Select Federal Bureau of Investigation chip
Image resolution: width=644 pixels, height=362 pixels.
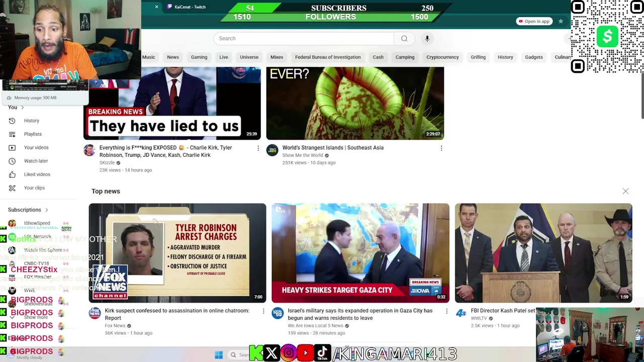click(328, 57)
